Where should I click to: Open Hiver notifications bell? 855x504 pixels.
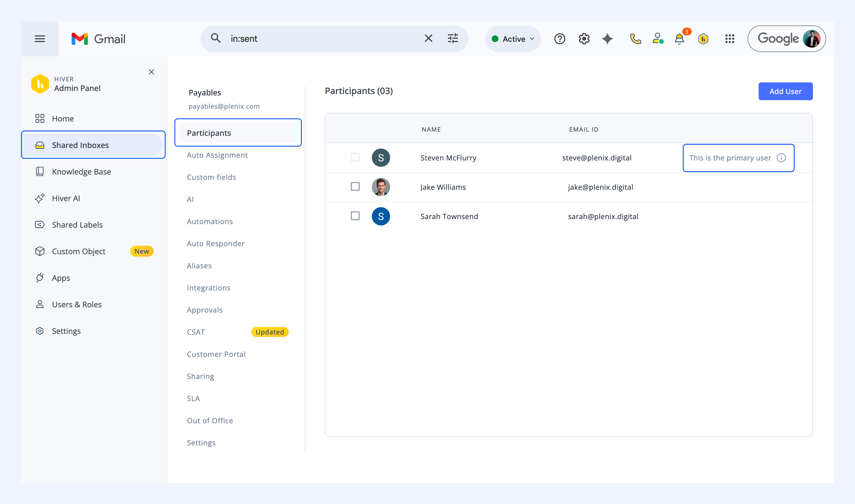point(679,39)
